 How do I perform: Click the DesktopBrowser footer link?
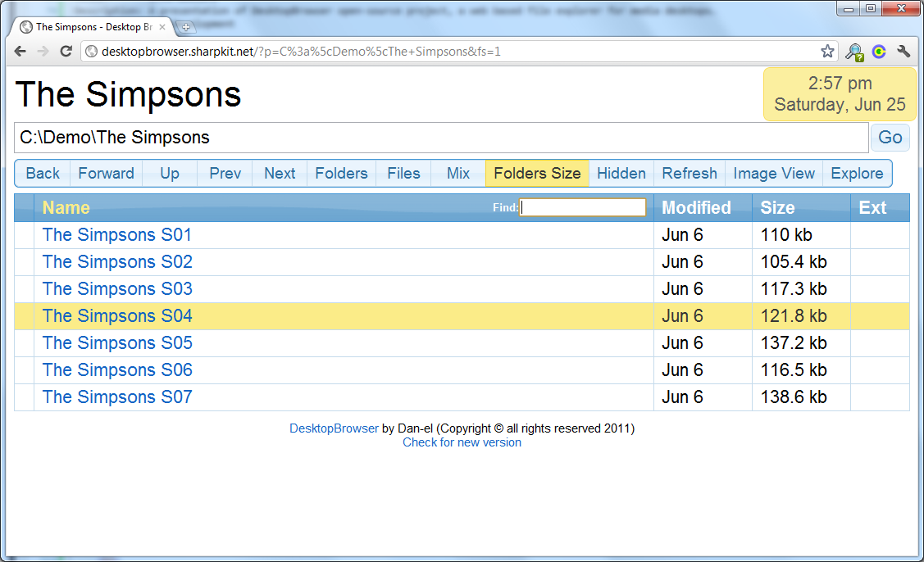(334, 428)
